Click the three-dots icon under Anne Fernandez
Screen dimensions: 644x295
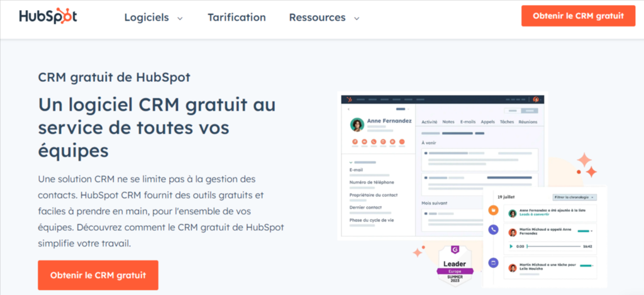402,142
